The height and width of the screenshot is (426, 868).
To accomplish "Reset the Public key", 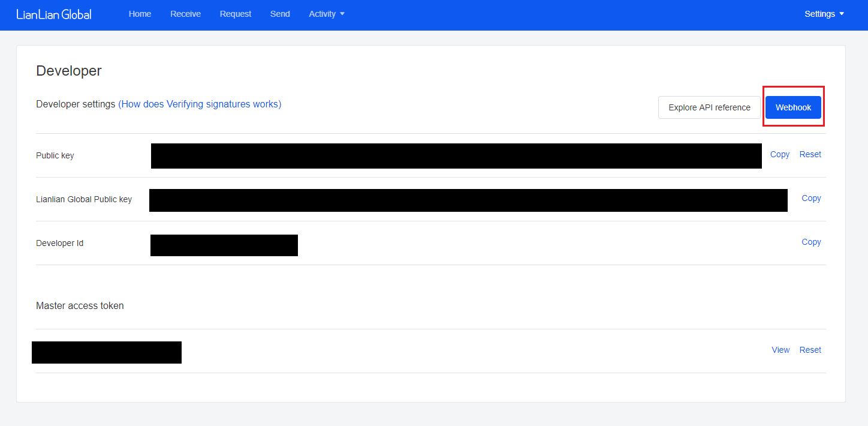I will (x=810, y=154).
